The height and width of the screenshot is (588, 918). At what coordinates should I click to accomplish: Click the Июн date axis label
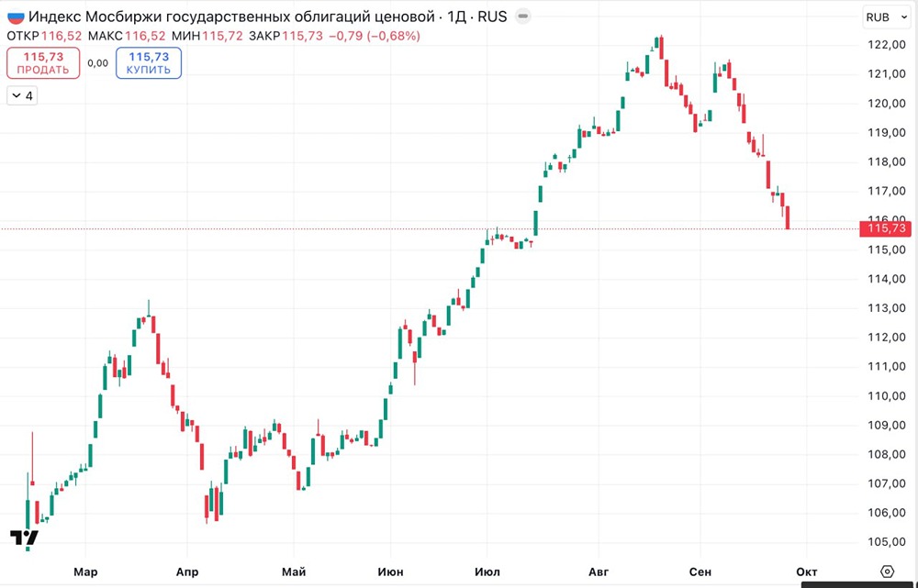click(x=390, y=571)
